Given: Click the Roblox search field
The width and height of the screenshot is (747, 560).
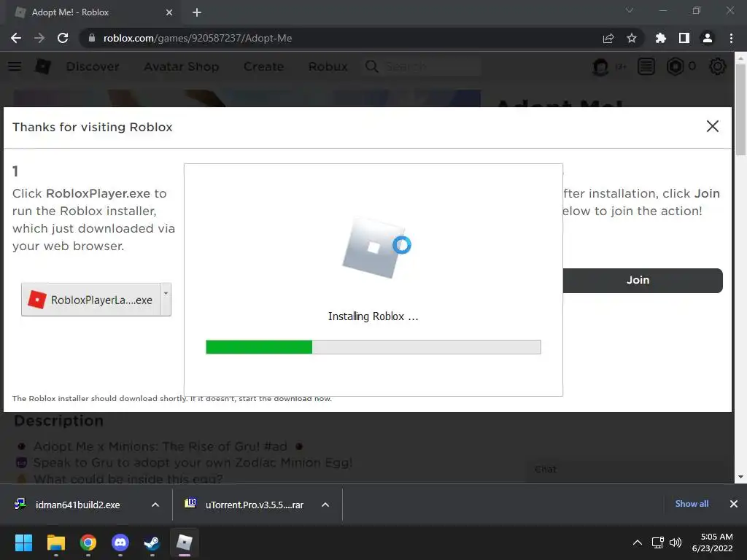Looking at the screenshot, I should pyautogui.click(x=422, y=66).
